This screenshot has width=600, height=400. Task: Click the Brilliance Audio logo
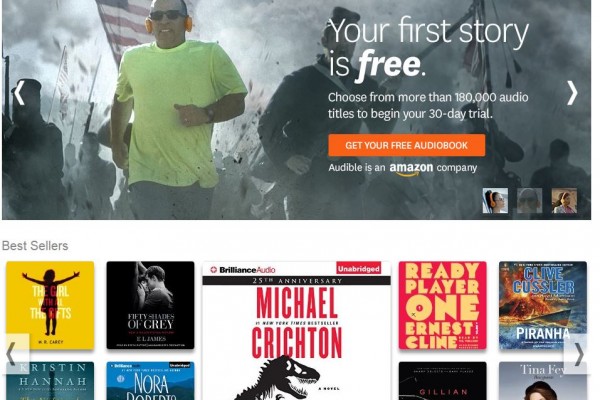coord(243,270)
